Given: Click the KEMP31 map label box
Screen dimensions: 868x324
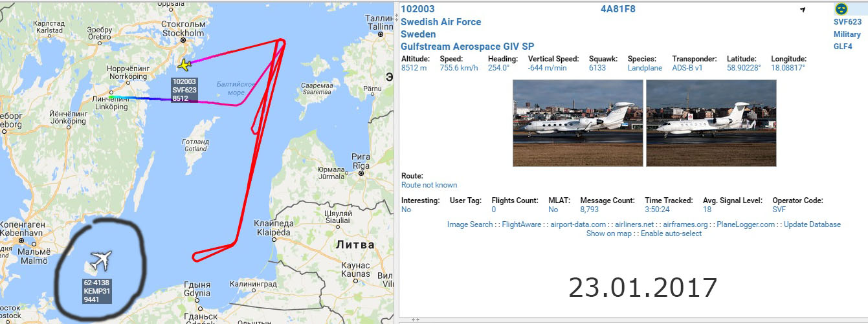Looking at the screenshot, I should point(96,291).
